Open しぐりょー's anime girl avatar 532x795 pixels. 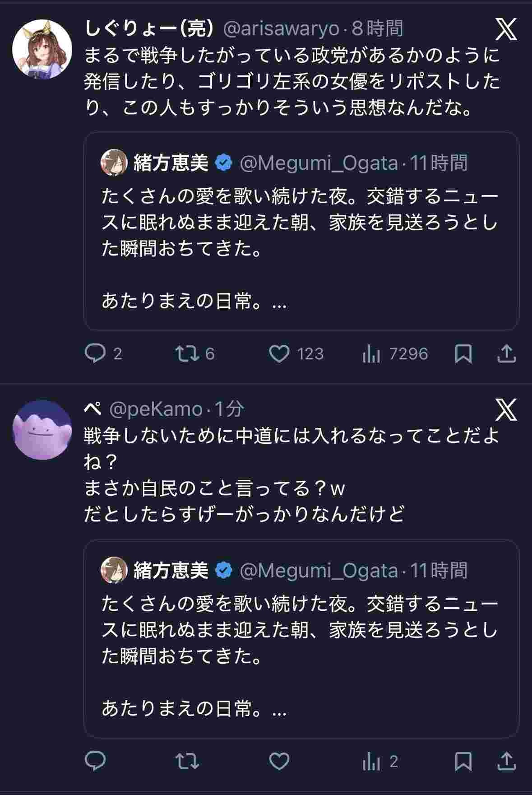point(42,49)
